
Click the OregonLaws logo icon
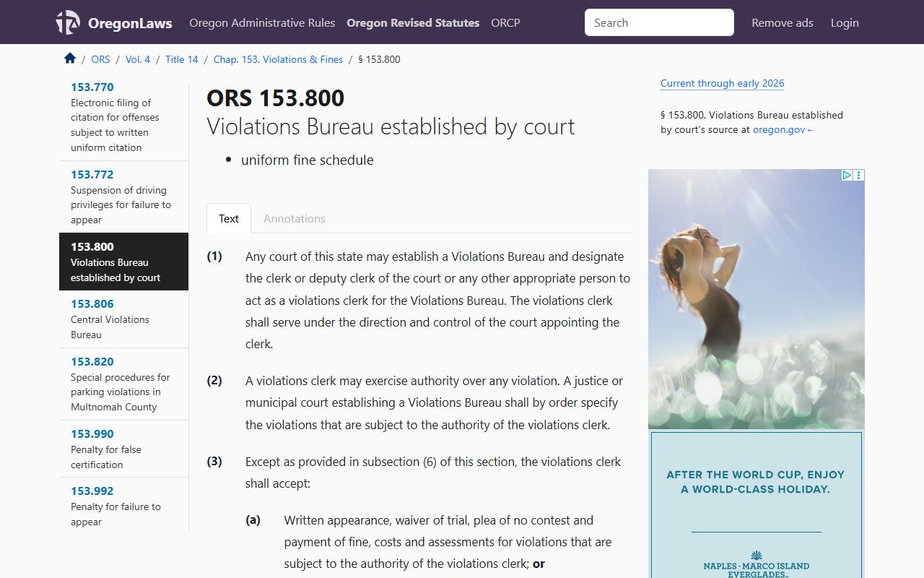click(68, 22)
